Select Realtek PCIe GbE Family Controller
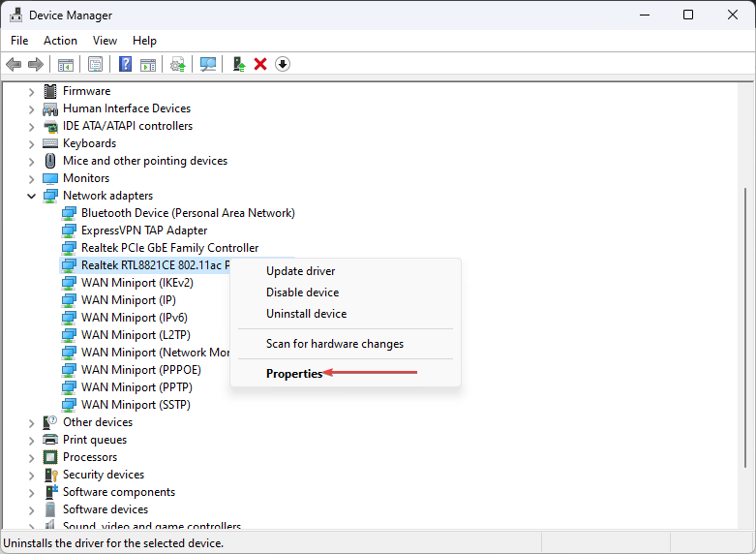The width and height of the screenshot is (756, 554). pos(169,248)
